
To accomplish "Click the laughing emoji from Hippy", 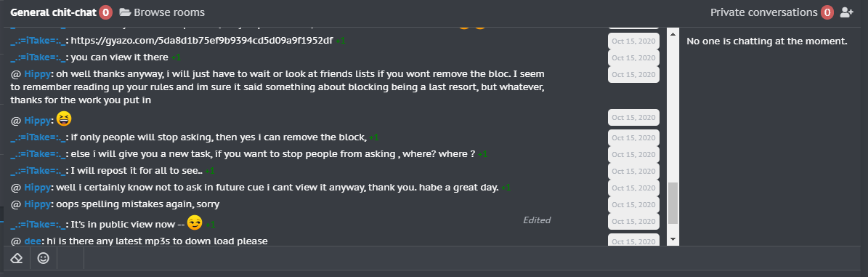I will click(x=64, y=118).
